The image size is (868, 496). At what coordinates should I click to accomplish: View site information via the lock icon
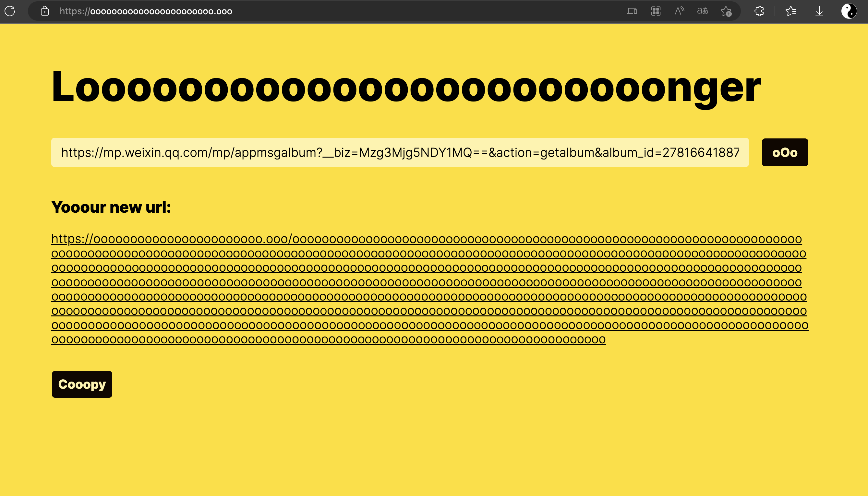pos(45,11)
